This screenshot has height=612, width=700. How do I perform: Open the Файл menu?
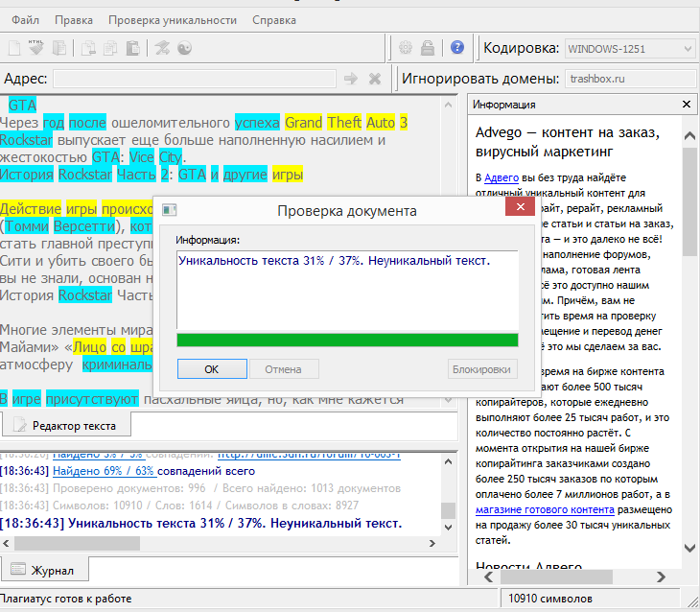click(26, 20)
